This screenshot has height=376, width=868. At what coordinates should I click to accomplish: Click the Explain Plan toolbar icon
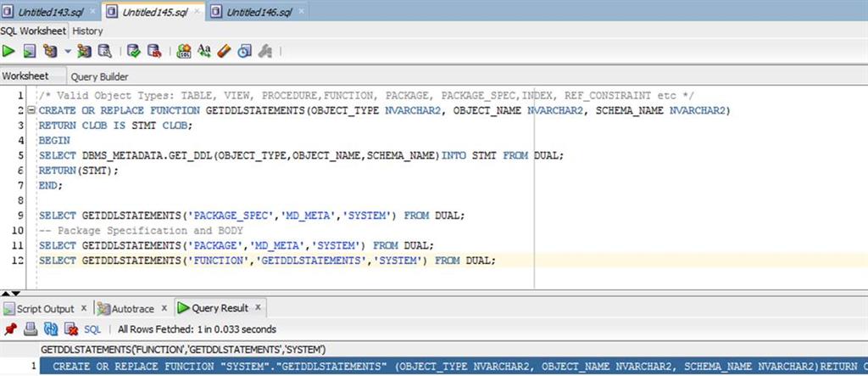[x=50, y=52]
